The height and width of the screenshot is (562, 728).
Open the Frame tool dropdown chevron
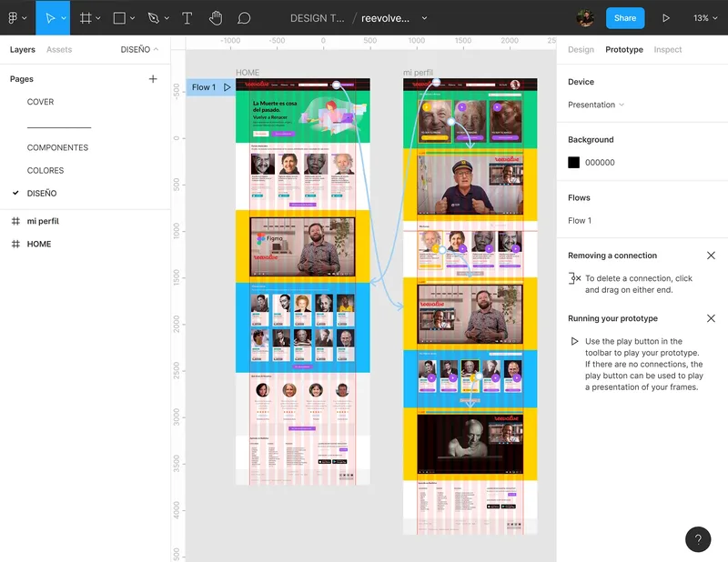[x=98, y=18]
